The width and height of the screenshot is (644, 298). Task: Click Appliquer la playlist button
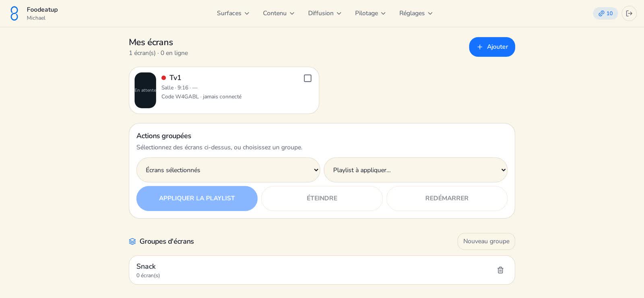197,199
